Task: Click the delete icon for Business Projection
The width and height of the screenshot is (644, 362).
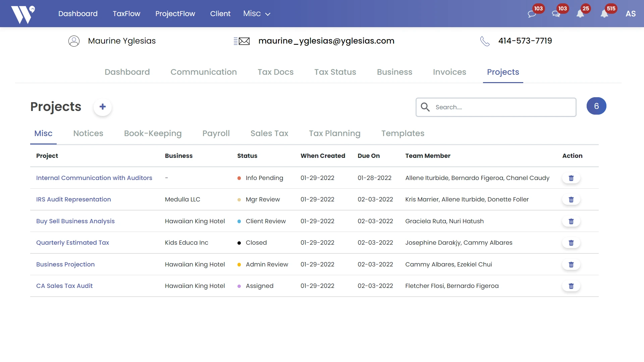Action: (572, 264)
